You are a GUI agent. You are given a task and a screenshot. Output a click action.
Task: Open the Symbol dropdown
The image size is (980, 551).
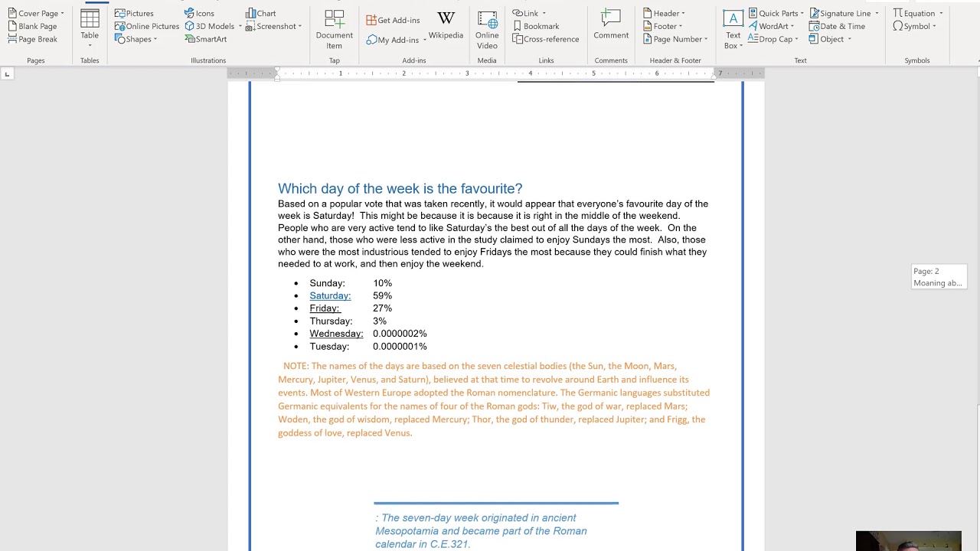(x=934, y=26)
